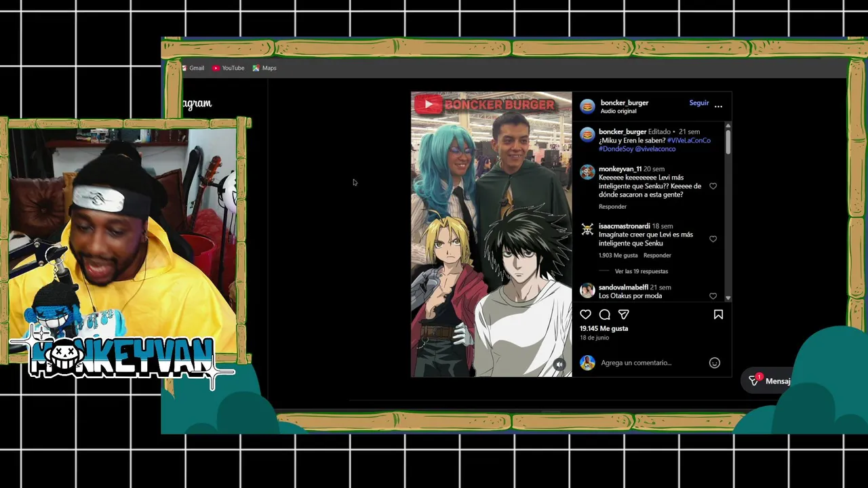Click the 18 de junio post date
868x488 pixels.
coord(594,338)
